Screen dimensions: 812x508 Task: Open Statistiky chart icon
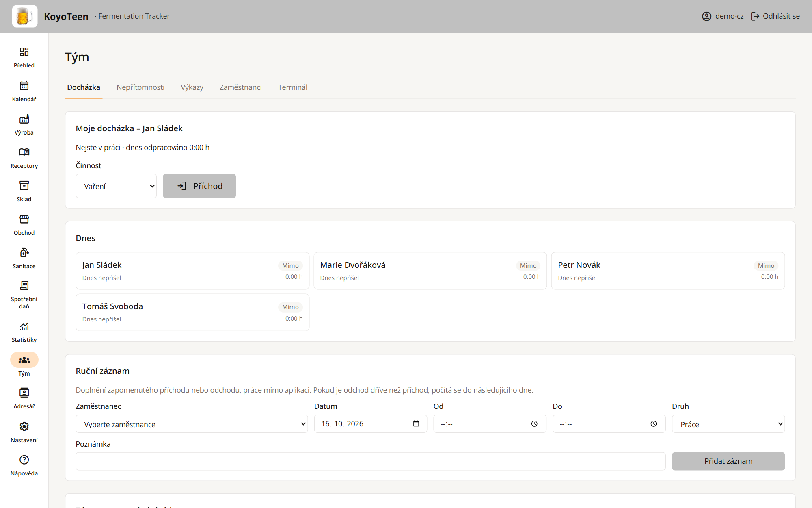(x=24, y=326)
